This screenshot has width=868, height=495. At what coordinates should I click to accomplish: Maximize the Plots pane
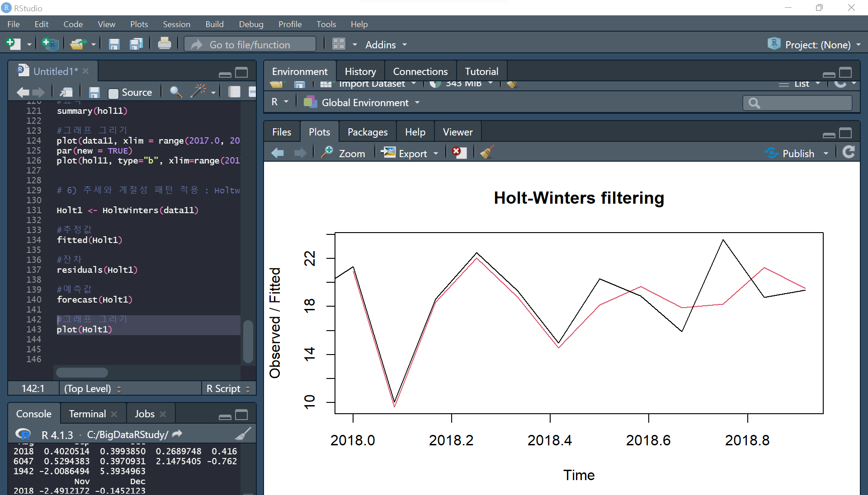click(x=845, y=133)
